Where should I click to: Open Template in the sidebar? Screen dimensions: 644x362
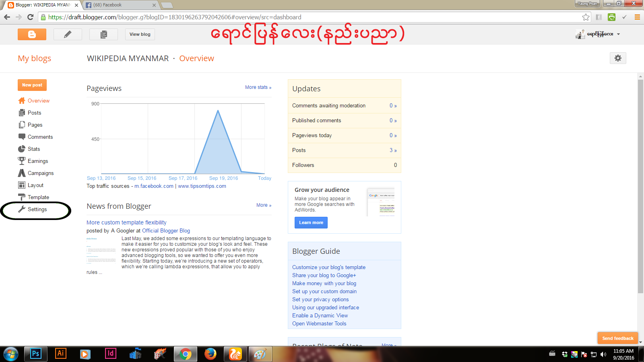[38, 197]
